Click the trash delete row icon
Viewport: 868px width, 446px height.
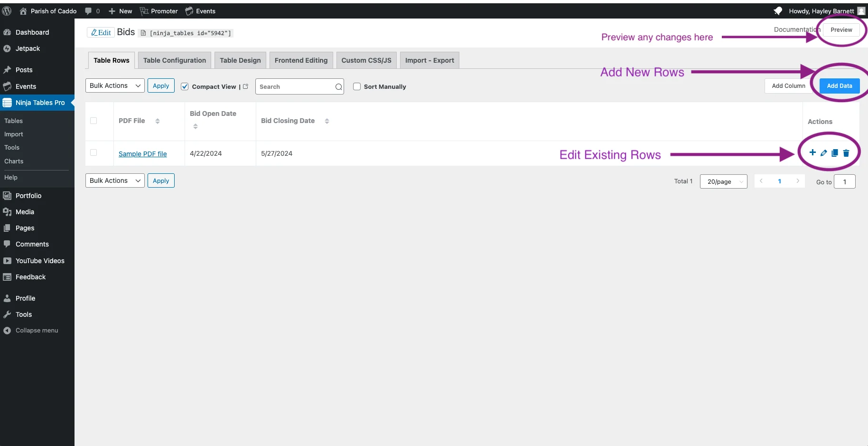(846, 153)
